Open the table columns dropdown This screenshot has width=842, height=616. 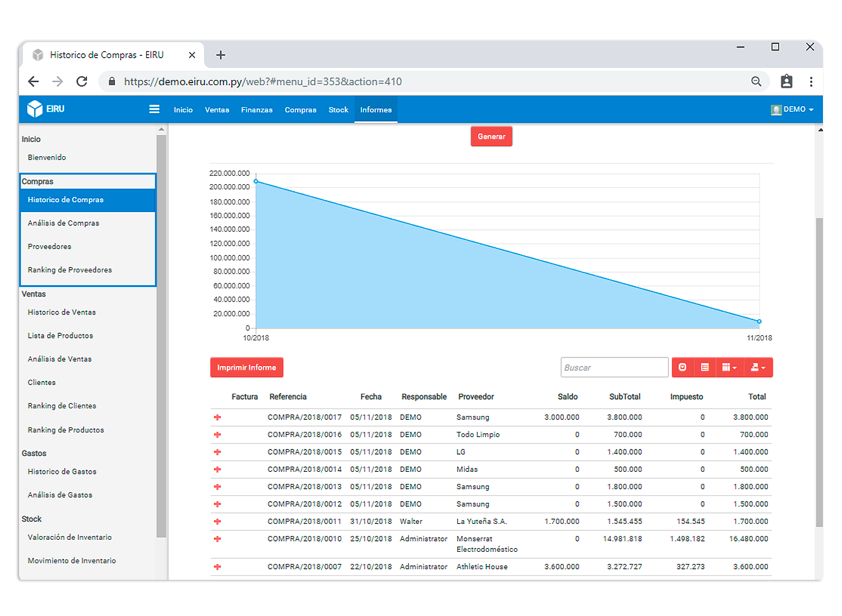point(729,367)
